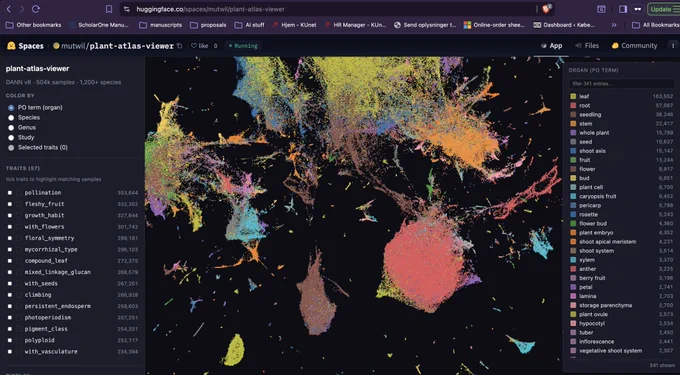Click the browser forward arrow

22,9
